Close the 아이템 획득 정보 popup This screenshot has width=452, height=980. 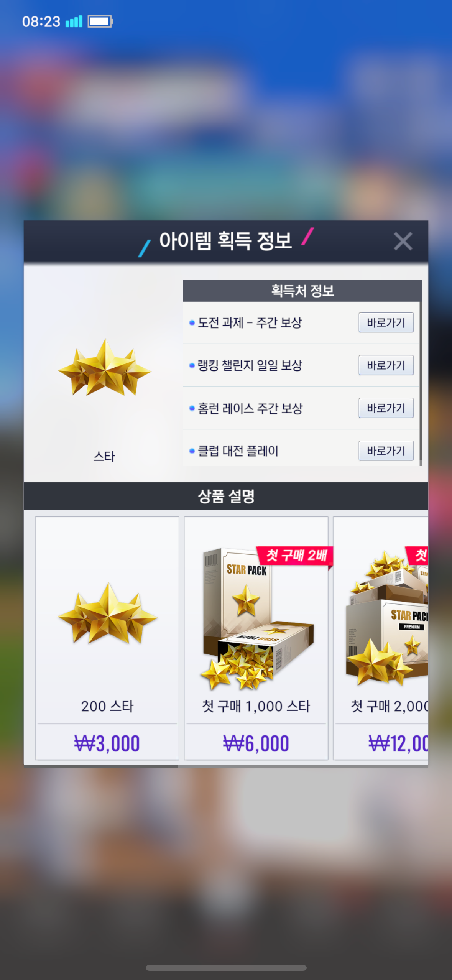(403, 241)
